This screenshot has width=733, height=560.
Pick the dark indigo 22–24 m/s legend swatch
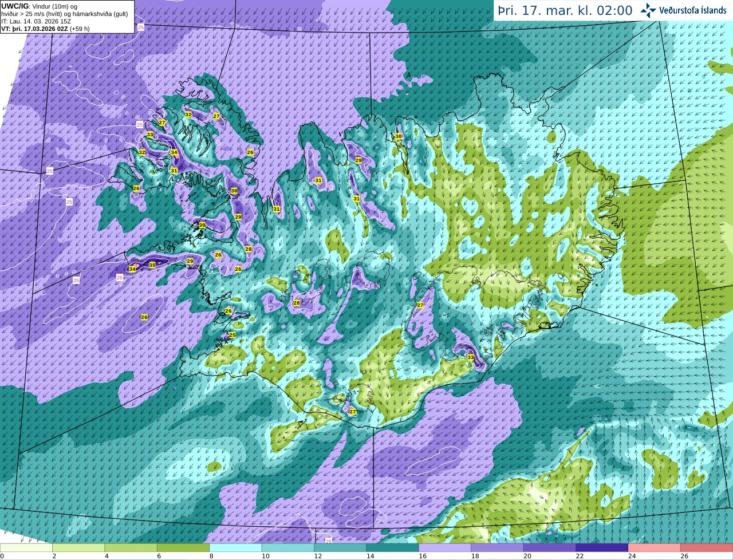point(602,548)
